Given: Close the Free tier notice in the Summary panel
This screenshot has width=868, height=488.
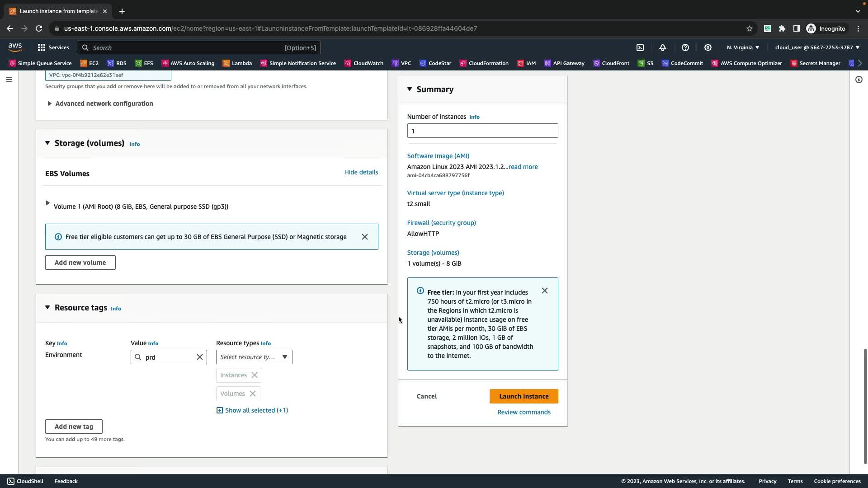Looking at the screenshot, I should tap(545, 291).
